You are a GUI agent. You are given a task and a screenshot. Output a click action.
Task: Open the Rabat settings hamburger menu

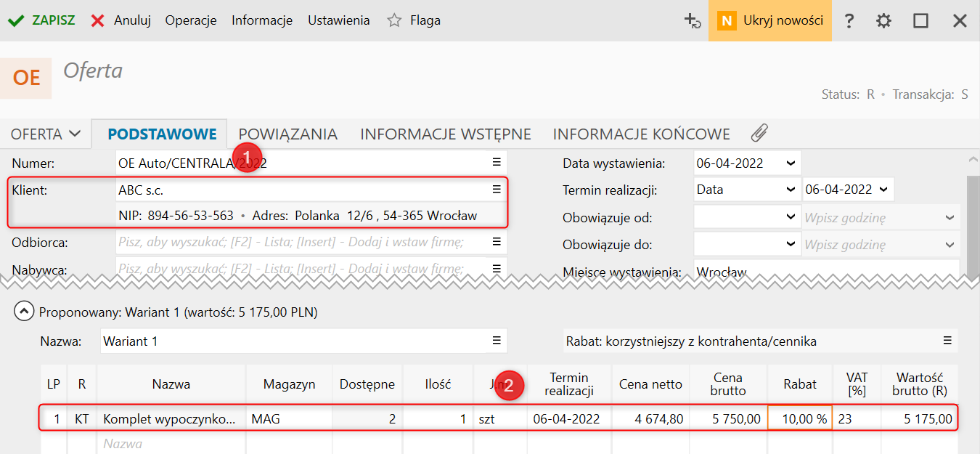pos(947,341)
